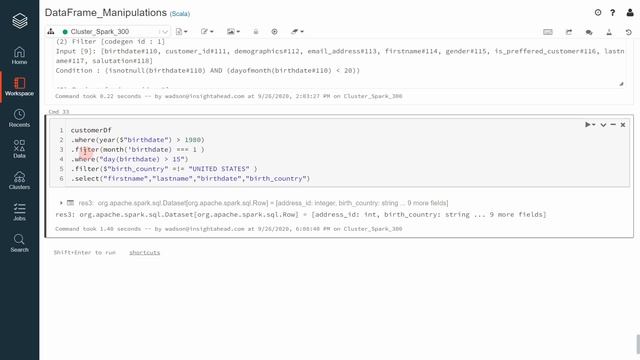Minimize the Cmd 33 cell
This screenshot has width=640, height=360.
(x=613, y=124)
